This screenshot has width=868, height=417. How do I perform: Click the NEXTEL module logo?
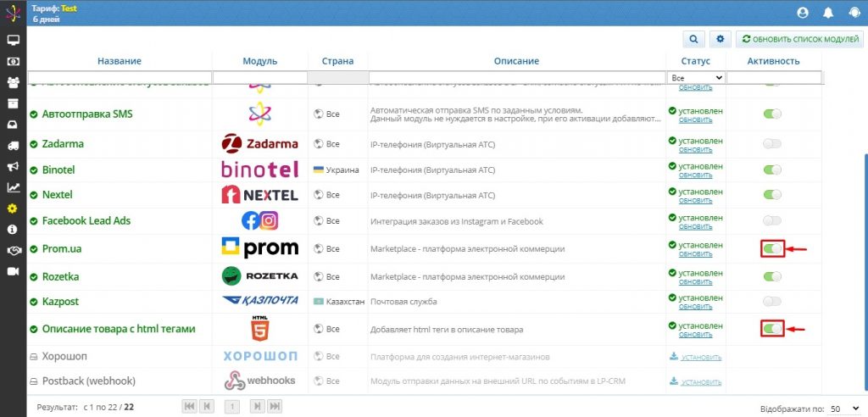coord(259,195)
